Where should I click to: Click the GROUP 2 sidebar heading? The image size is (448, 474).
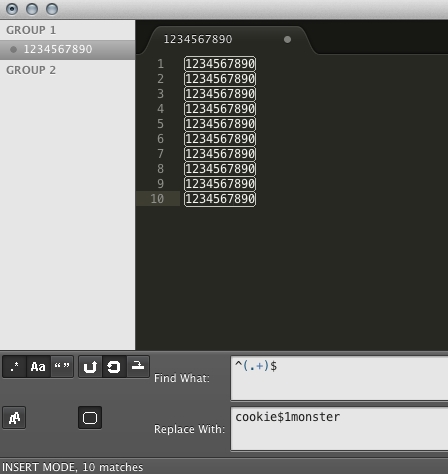point(31,70)
